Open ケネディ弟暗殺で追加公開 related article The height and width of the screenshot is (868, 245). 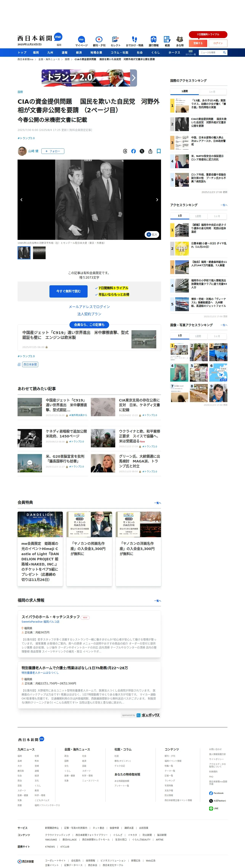(x=52, y=438)
